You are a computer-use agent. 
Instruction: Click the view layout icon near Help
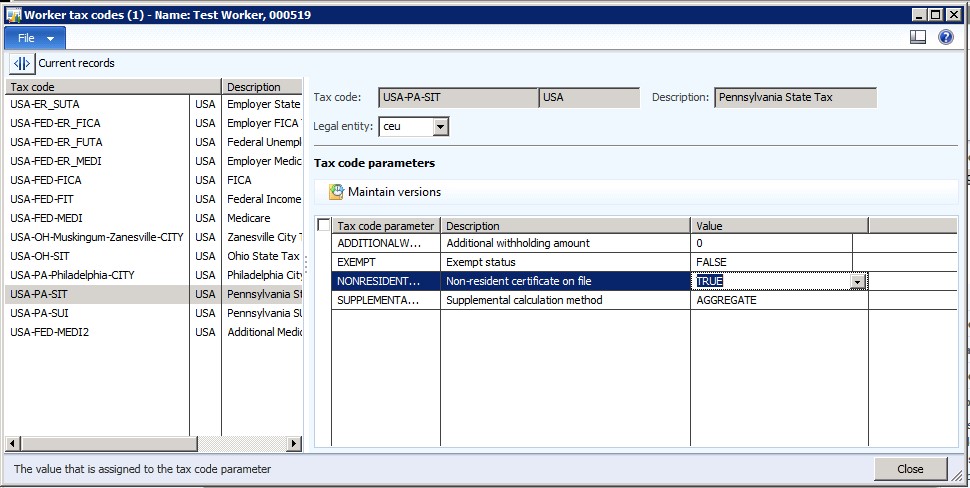pyautogui.click(x=918, y=37)
